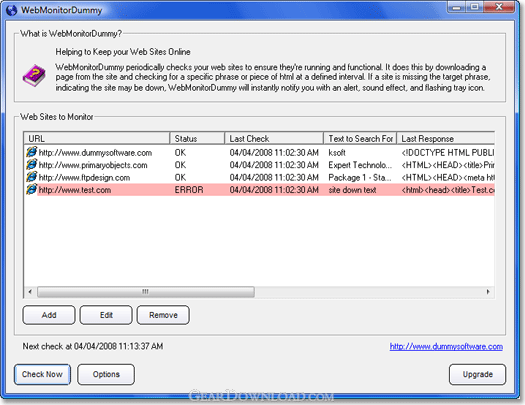This screenshot has width=525, height=405.
Task: Click the IE icon beside dummysoftware.com row
Action: (x=31, y=152)
